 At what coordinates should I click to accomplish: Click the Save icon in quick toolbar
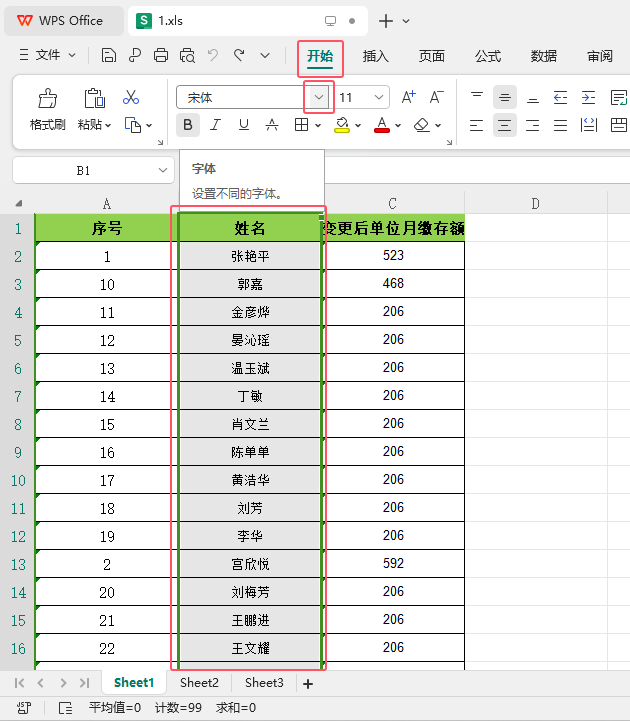109,56
